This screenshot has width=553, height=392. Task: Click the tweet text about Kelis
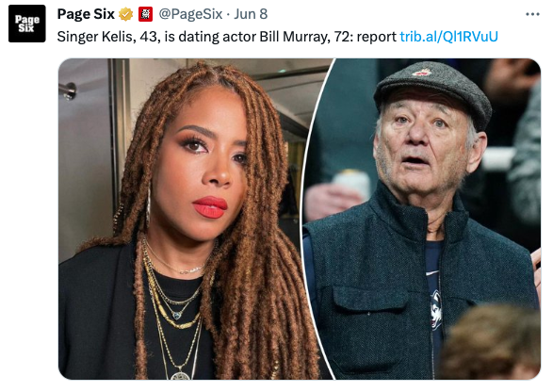click(x=226, y=37)
